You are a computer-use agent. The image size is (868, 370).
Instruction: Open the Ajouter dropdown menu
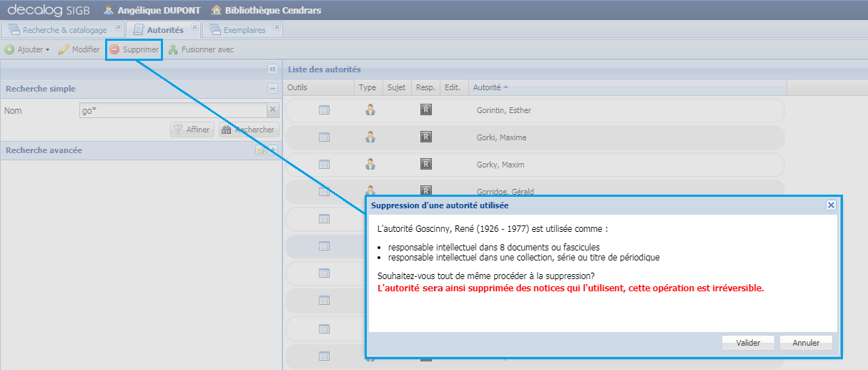tap(29, 49)
